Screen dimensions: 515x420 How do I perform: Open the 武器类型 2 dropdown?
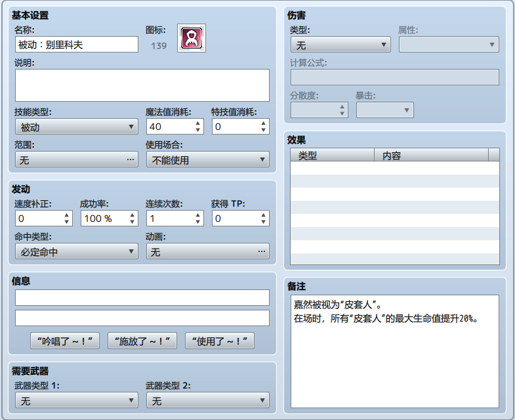(208, 400)
